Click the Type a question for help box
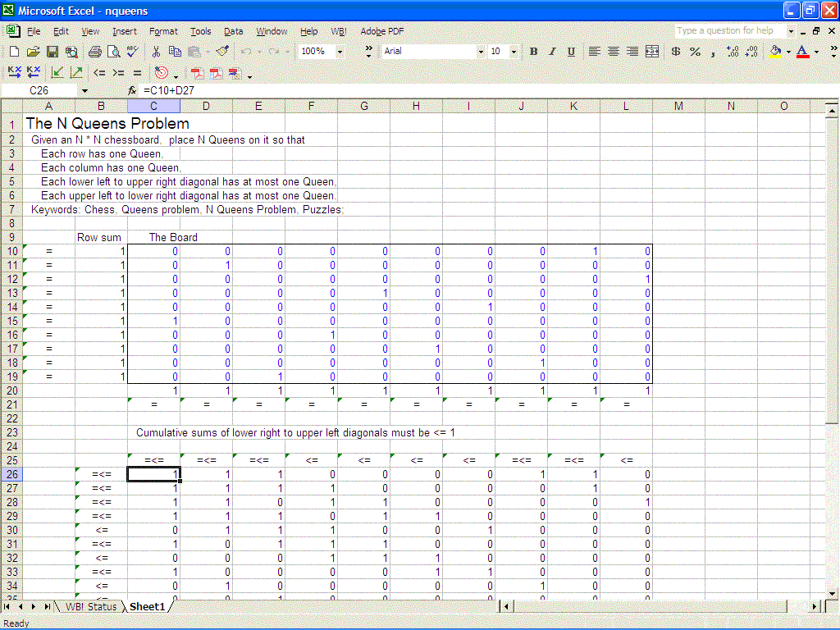Image resolution: width=840 pixels, height=630 pixels. pos(730,31)
